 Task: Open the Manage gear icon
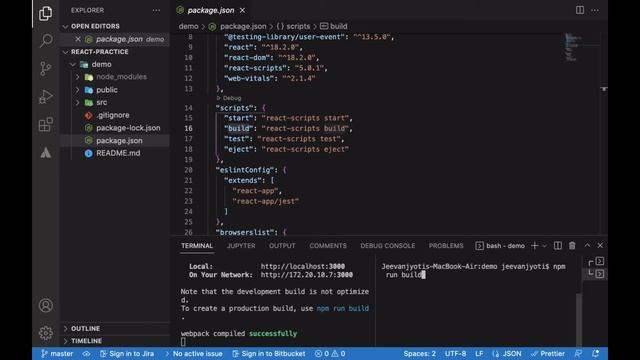46,333
